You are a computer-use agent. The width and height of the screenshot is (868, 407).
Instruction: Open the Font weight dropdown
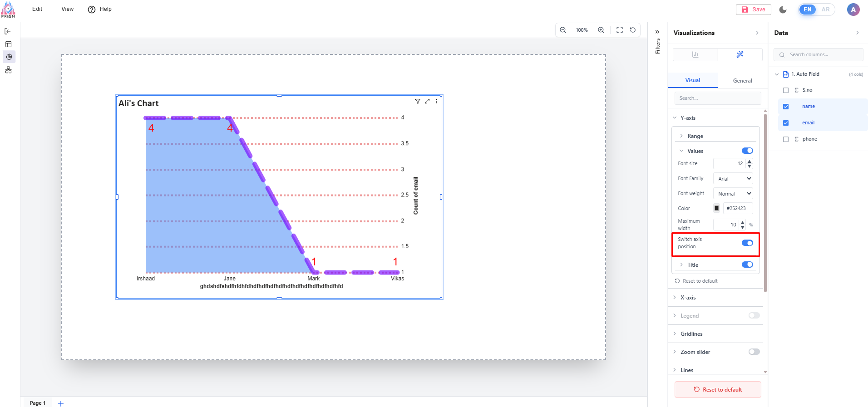click(733, 193)
